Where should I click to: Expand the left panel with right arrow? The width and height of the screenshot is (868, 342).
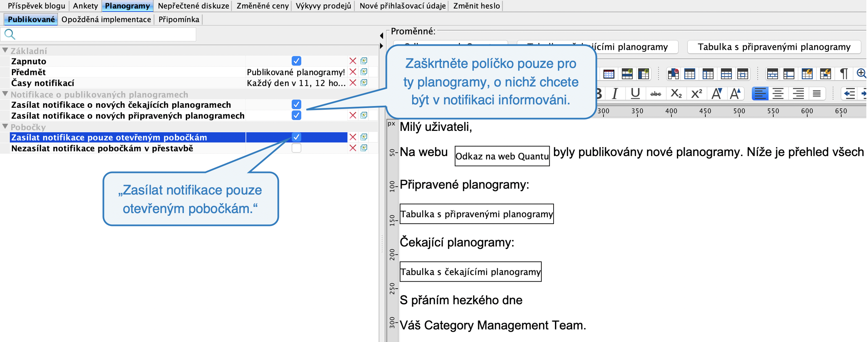point(382,46)
